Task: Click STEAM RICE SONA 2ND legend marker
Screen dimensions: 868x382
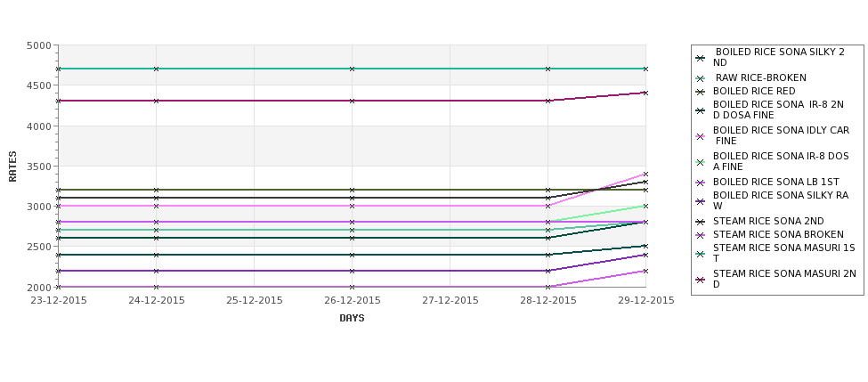Action: 701,222
